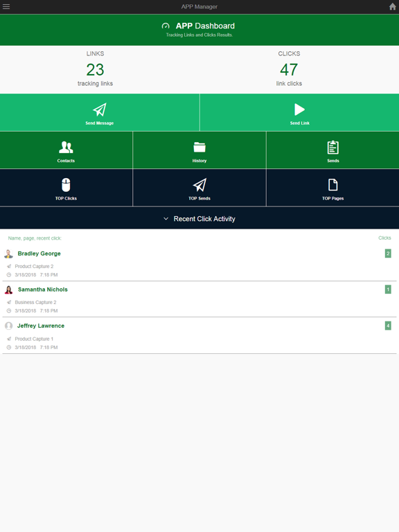This screenshot has width=399, height=532.
Task: Click the 'Clicks' column label
Action: coord(384,238)
